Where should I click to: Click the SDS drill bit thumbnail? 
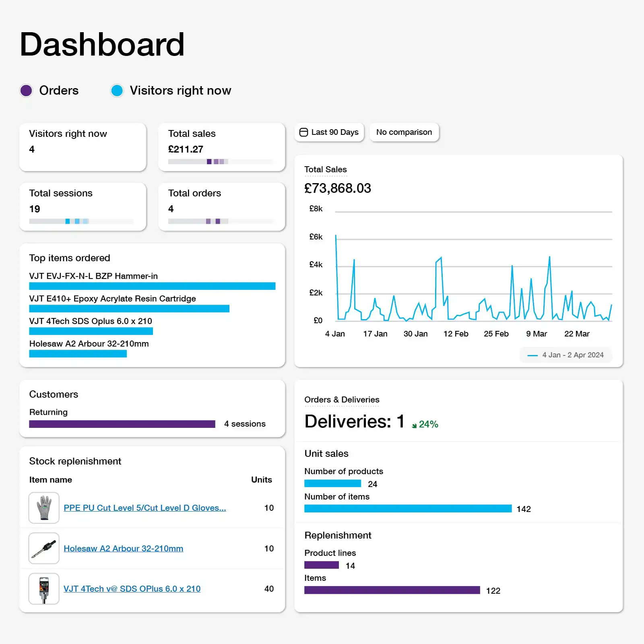point(43,589)
